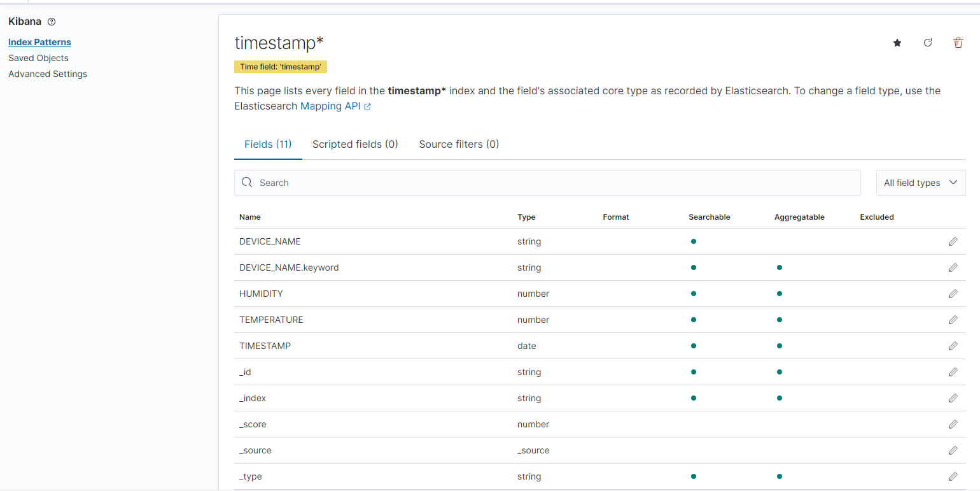Edit DEVICE_NAME field pencil icon
This screenshot has height=491, width=980.
point(953,241)
